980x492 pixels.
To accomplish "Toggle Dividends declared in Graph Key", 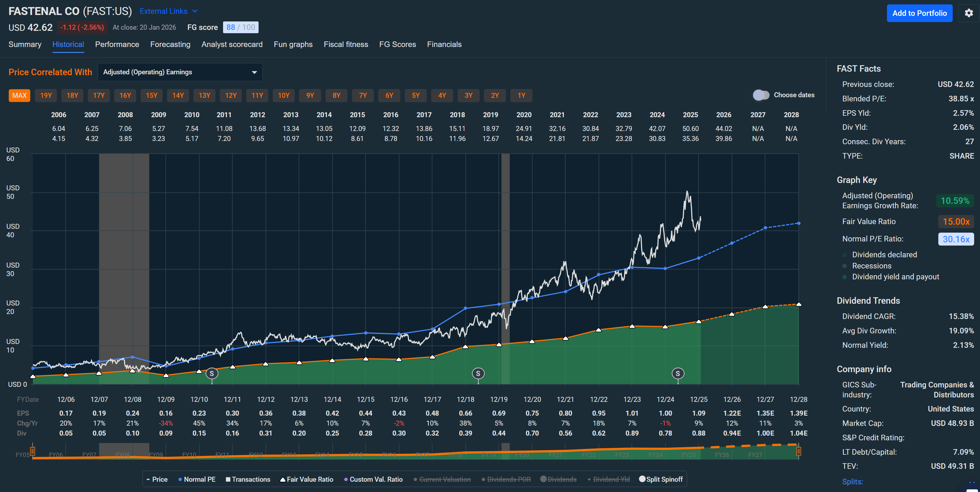I will [x=880, y=254].
